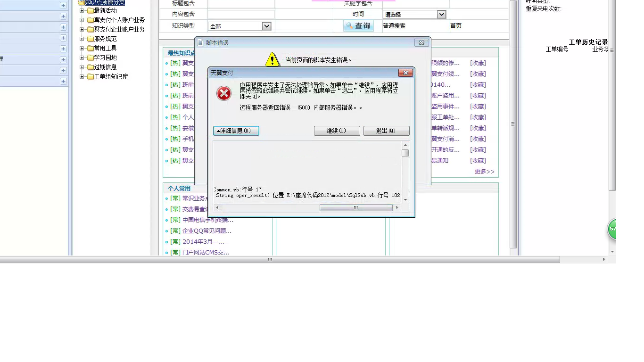This screenshot has width=644, height=362.
Task: Click the open folder icon of 知识点所属分类
Action: pos(81,2)
